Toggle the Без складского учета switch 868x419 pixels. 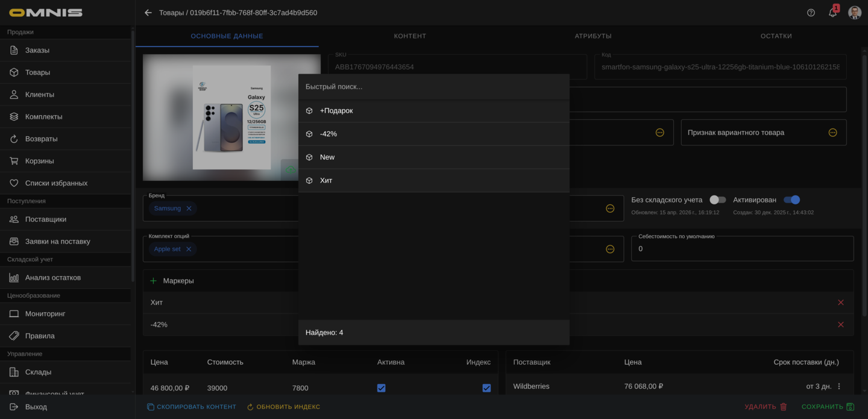coord(717,200)
